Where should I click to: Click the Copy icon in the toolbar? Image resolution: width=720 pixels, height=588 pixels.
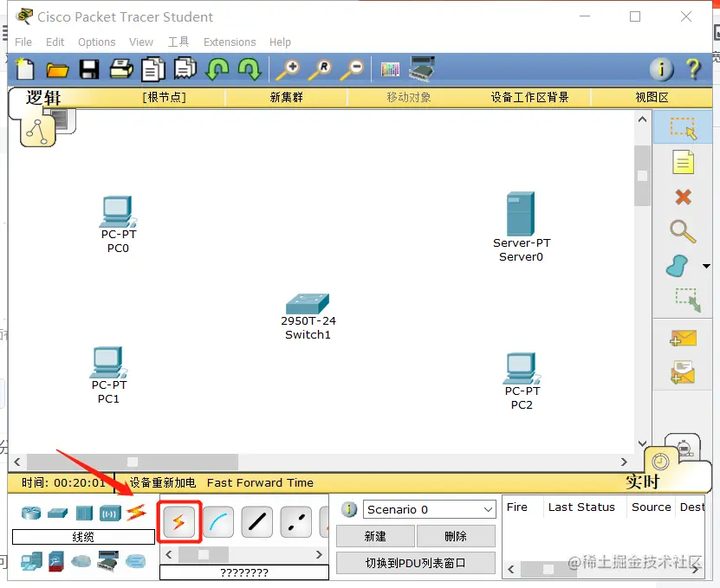pos(152,69)
